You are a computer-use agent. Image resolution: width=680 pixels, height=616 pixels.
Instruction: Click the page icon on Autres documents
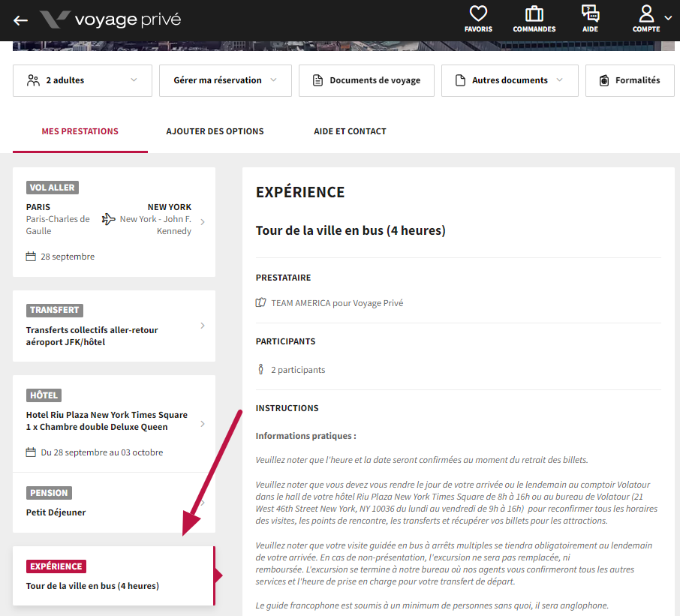pos(460,80)
